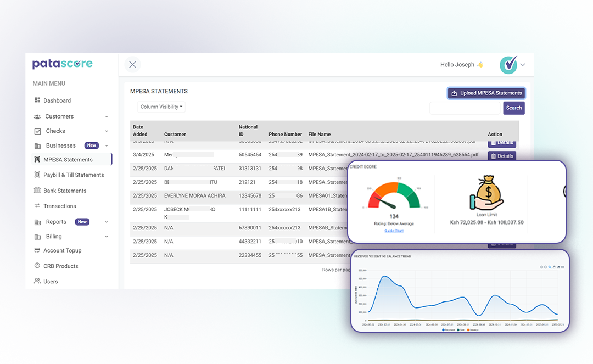Click the Users icon in sidebar
Image resolution: width=593 pixels, height=364 pixels.
click(37, 281)
